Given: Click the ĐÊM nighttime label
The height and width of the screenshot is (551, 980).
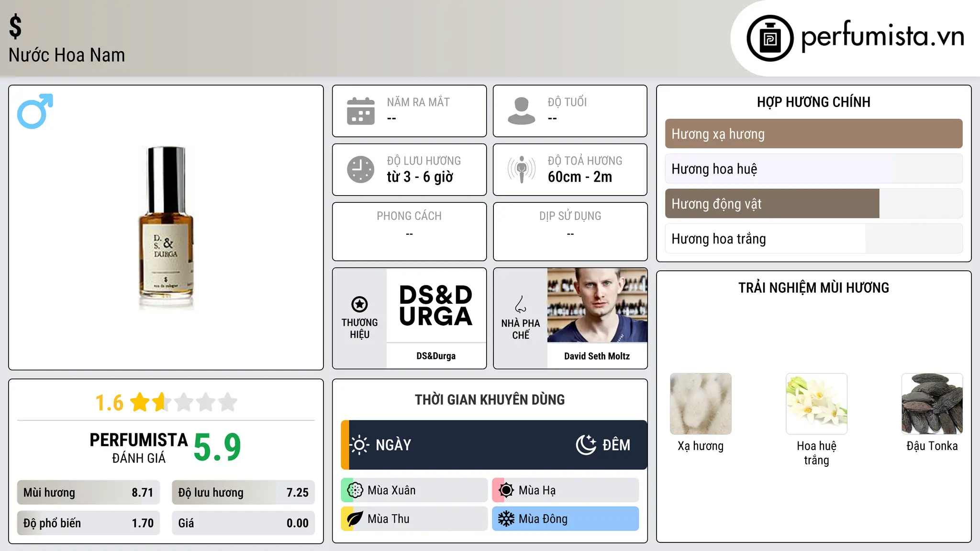Looking at the screenshot, I should tap(616, 445).
